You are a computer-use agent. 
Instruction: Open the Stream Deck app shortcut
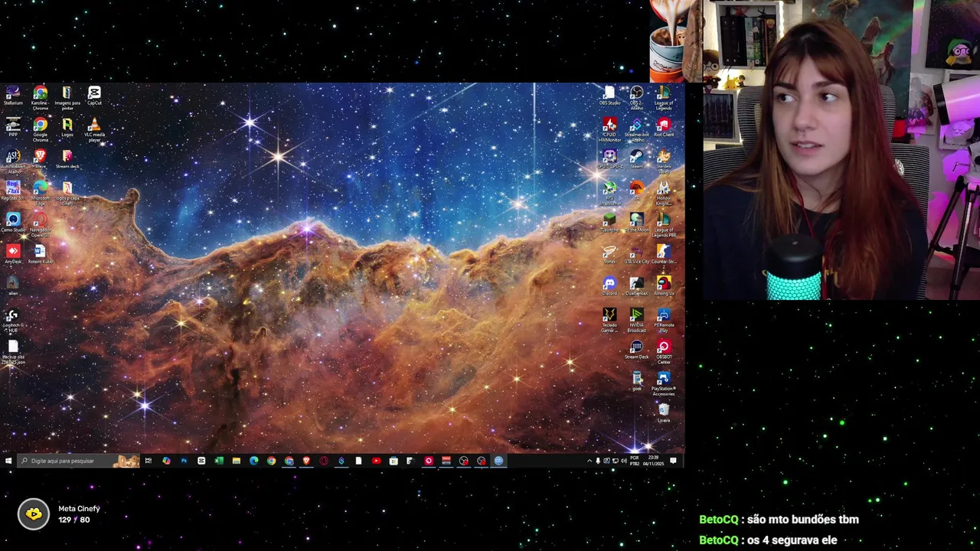(x=636, y=350)
